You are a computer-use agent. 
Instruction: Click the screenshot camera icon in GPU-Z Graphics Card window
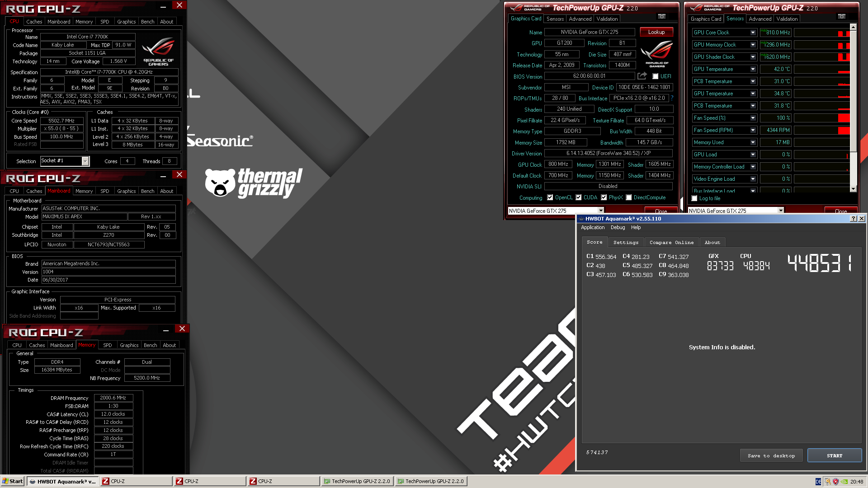click(662, 17)
